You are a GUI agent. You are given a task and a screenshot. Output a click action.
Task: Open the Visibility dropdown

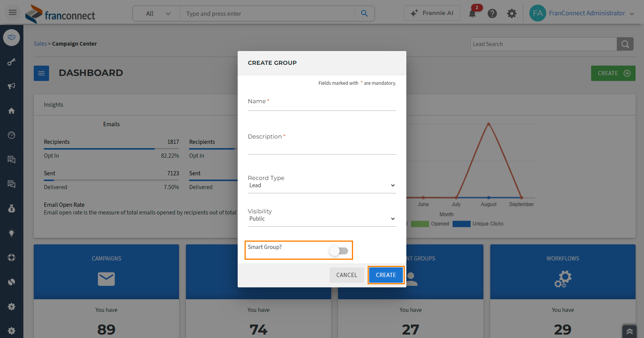322,219
